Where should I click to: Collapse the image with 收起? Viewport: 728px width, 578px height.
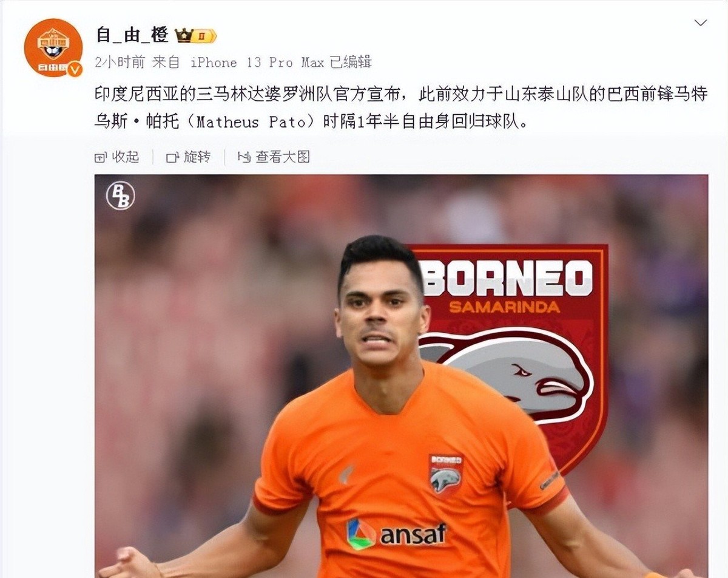[117, 157]
